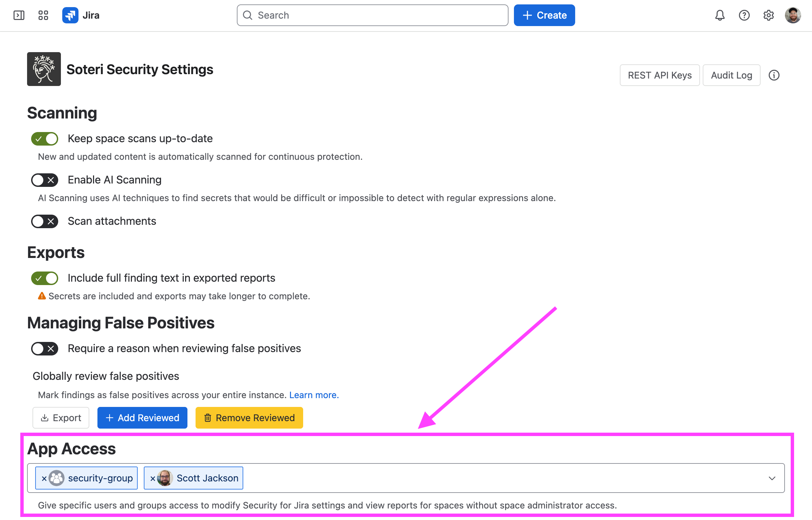The image size is (812, 520).
Task: Enable AI Scanning toggle
Action: 45,180
